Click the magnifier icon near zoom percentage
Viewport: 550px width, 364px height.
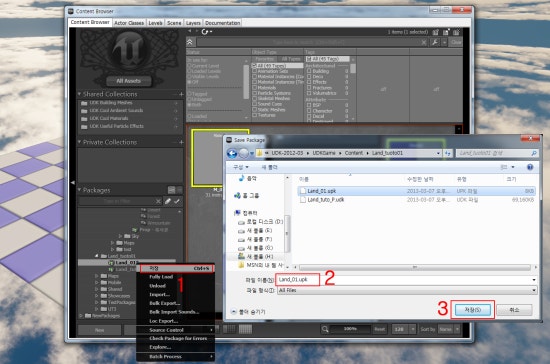(x=325, y=329)
